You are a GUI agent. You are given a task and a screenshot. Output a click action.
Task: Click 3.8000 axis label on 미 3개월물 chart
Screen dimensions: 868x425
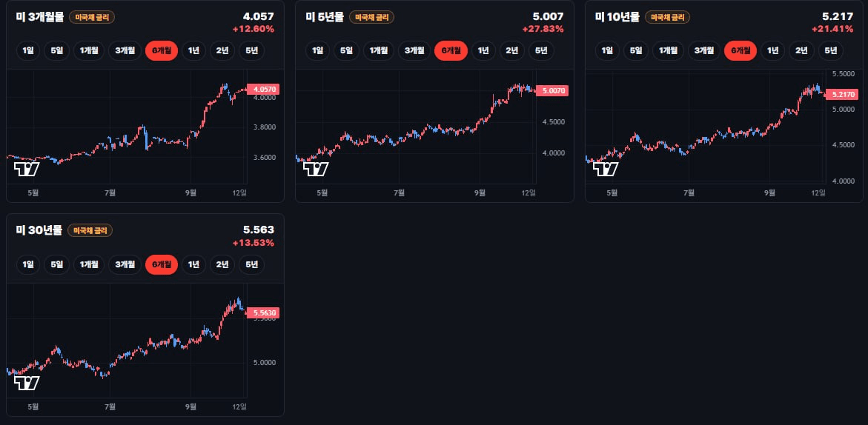[263, 127]
